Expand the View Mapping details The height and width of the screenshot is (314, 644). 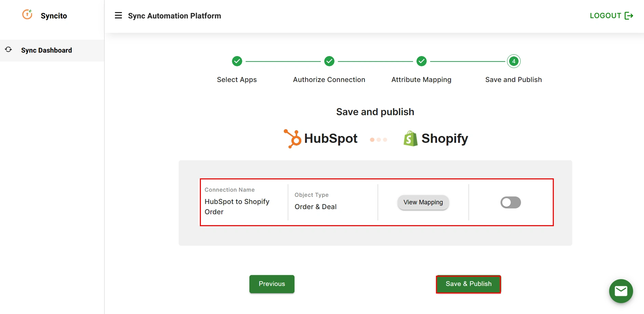pos(423,202)
